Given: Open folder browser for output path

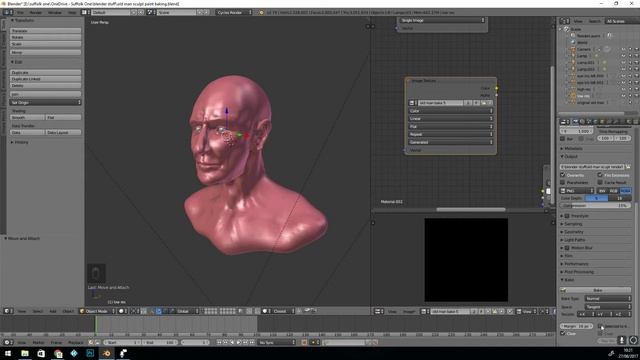Looking at the screenshot, I should pos(628,167).
